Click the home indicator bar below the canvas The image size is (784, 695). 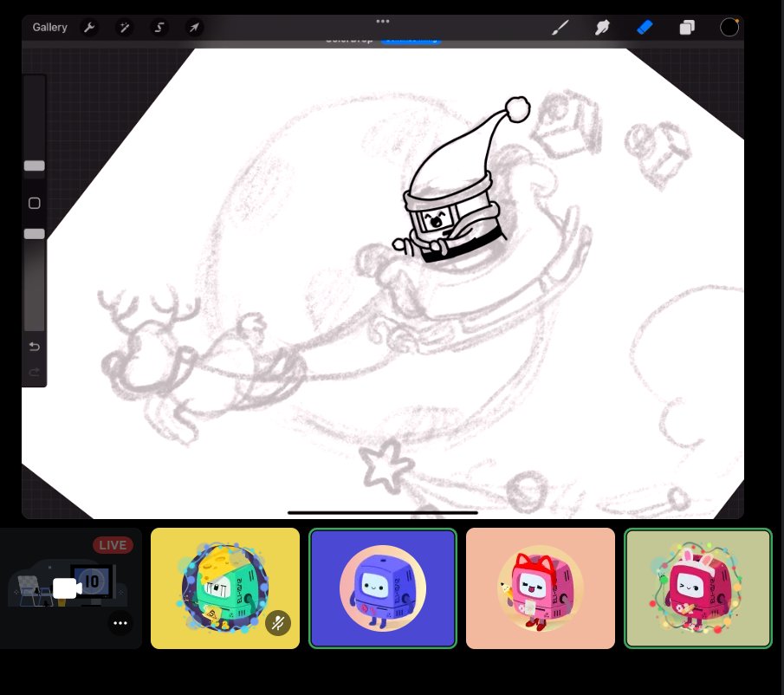click(x=383, y=512)
